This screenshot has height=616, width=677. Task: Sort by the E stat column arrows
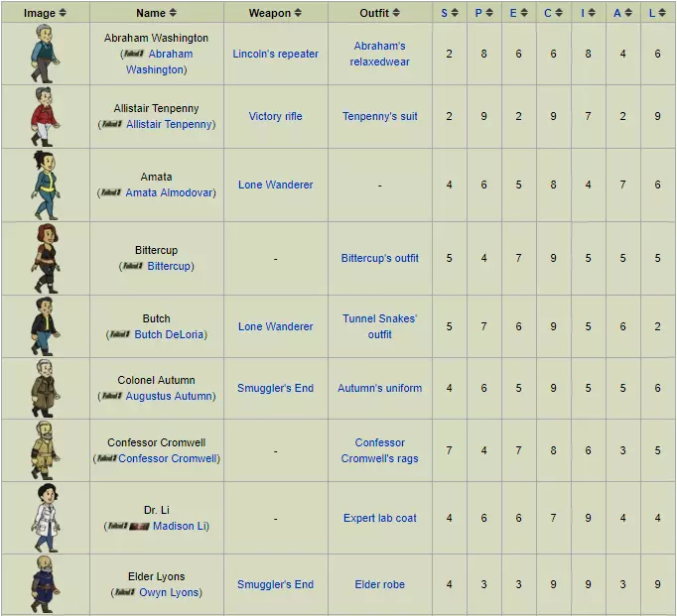tap(524, 13)
